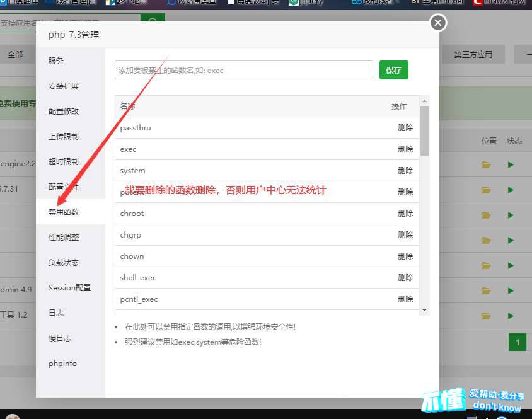Screen dimensions: 532x419
Task: Delete the chown function entry
Action: [405, 256]
